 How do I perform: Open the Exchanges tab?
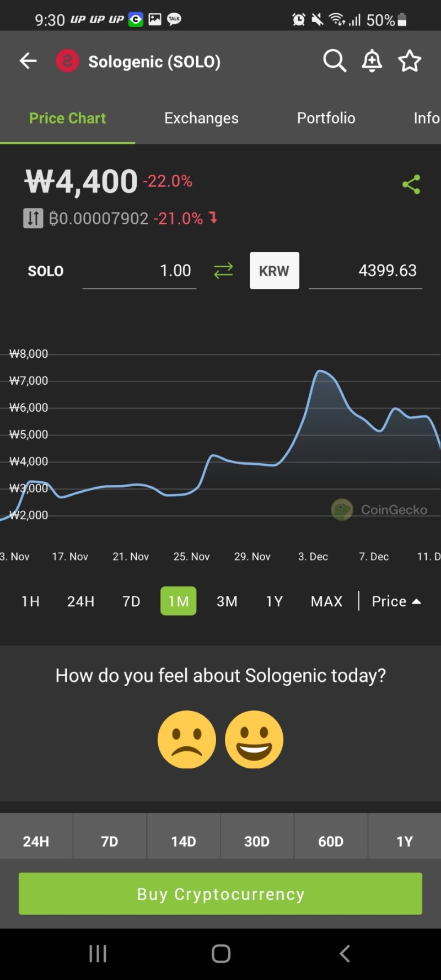[201, 118]
